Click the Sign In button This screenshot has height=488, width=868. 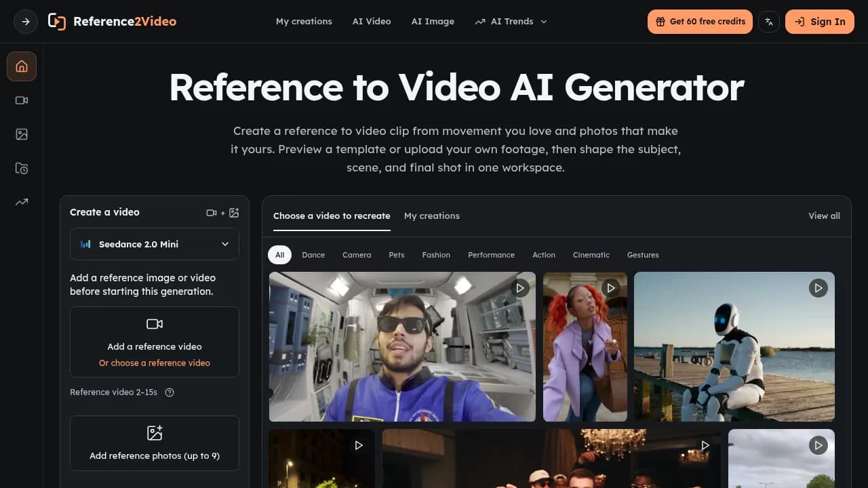tap(820, 22)
